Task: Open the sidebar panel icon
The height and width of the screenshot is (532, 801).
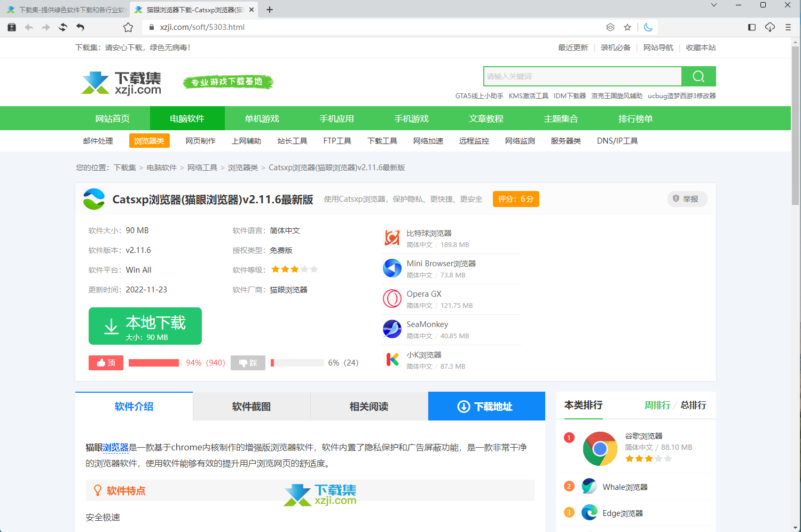Action: [752, 27]
